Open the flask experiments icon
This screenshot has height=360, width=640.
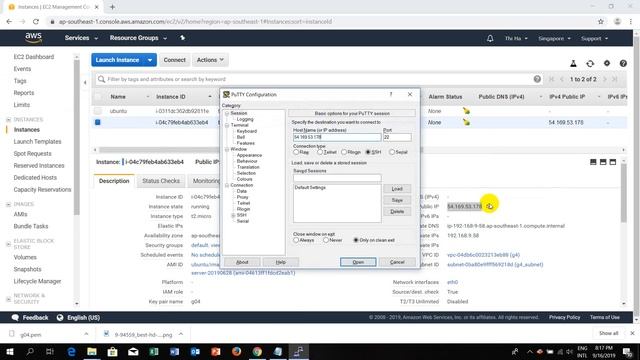click(573, 63)
